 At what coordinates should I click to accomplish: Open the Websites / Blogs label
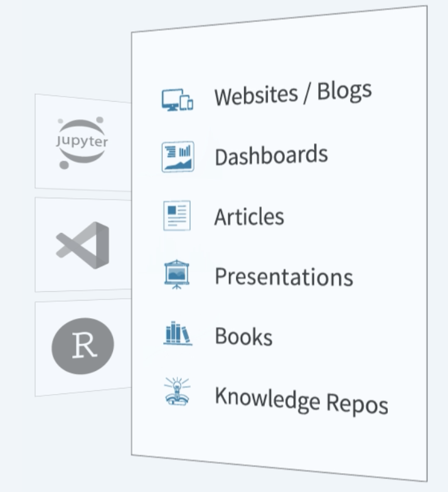click(292, 94)
